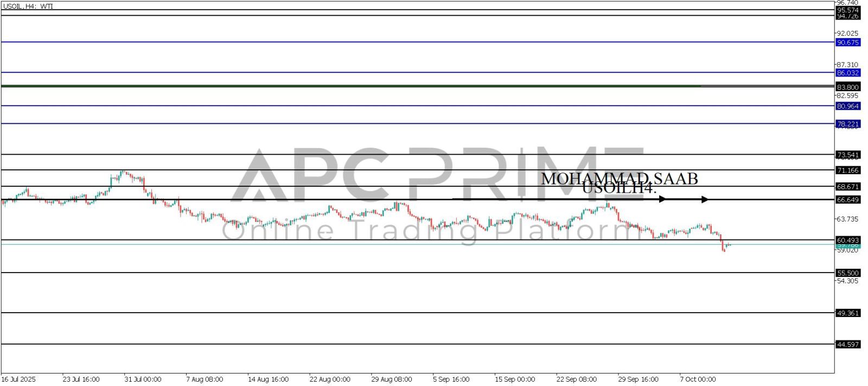The width and height of the screenshot is (868, 386).
Task: Click the 31 Jul 00:00 time label
Action: 143,379
